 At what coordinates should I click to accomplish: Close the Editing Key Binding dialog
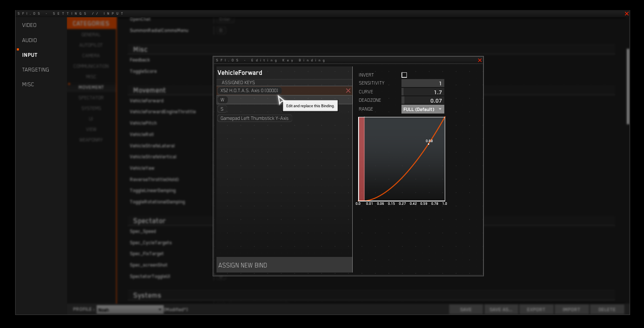(480, 61)
